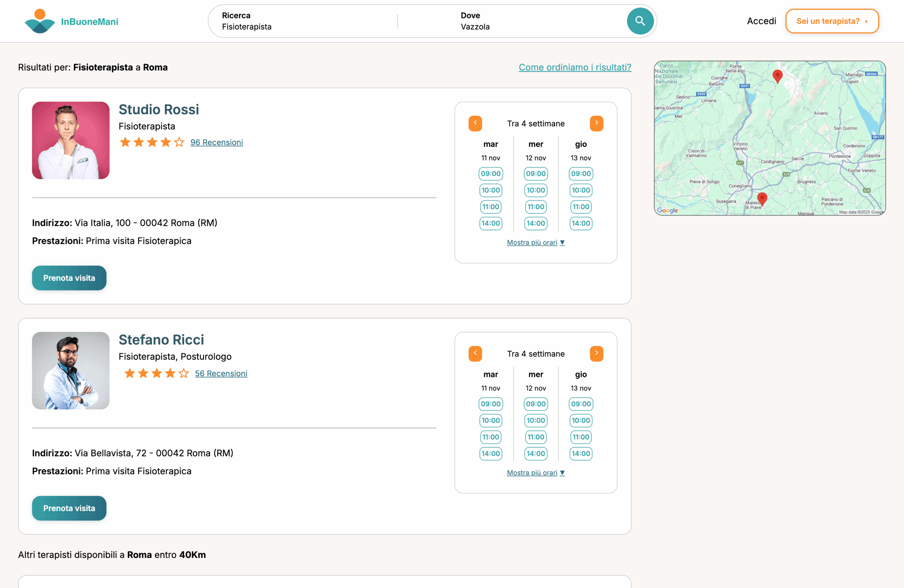The image size is (904, 588).
Task: Go to next week for Stefano Ricci
Action: pyautogui.click(x=596, y=353)
